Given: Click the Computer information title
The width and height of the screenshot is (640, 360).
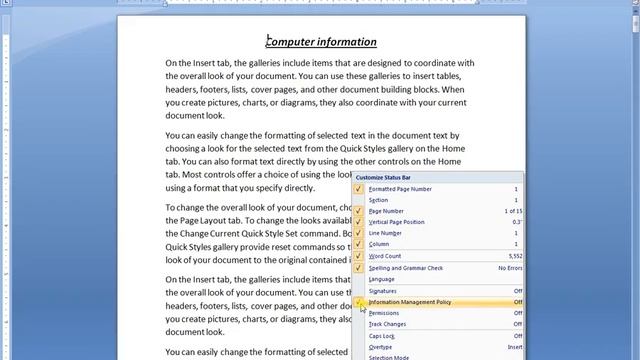Looking at the screenshot, I should click(x=321, y=42).
